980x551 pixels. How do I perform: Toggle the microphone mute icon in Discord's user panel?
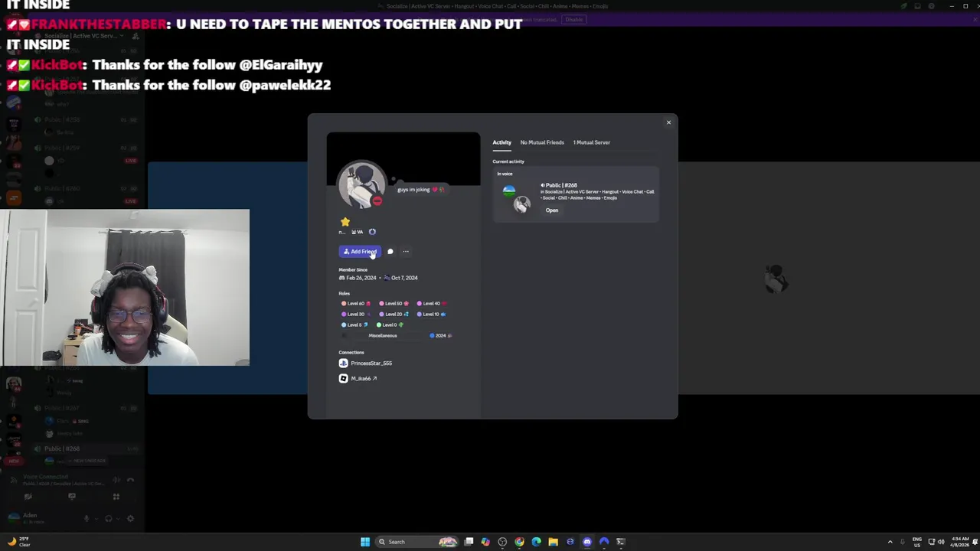click(x=87, y=518)
